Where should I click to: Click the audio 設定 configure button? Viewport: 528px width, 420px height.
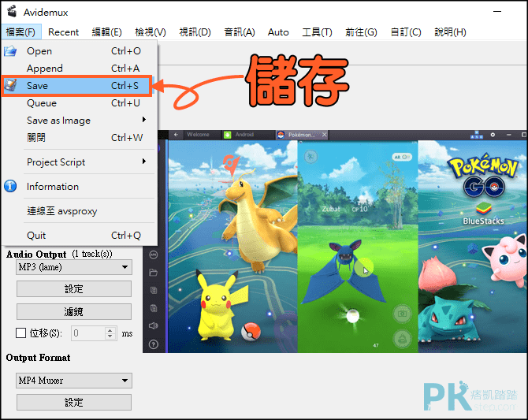74,289
